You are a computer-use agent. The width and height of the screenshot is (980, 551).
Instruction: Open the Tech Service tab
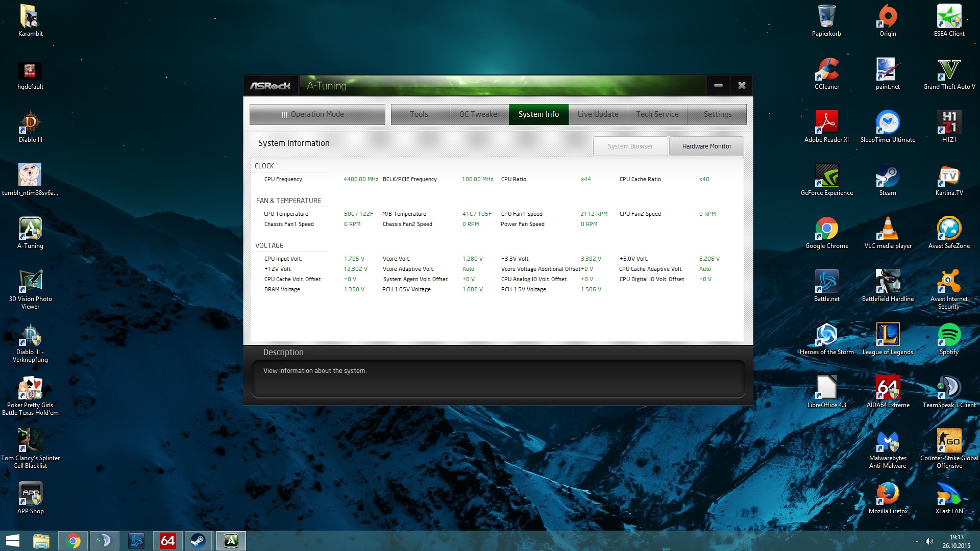click(x=657, y=114)
